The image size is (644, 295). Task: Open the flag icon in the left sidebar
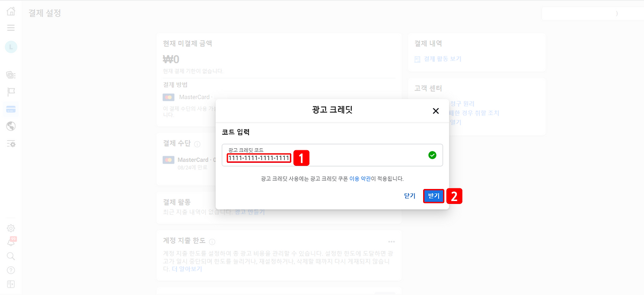[x=10, y=91]
